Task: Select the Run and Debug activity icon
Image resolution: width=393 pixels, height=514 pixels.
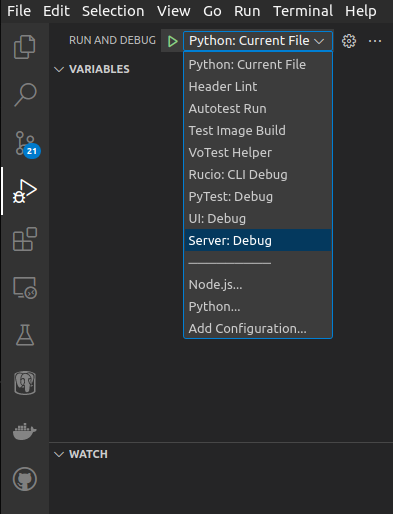Action: point(25,191)
